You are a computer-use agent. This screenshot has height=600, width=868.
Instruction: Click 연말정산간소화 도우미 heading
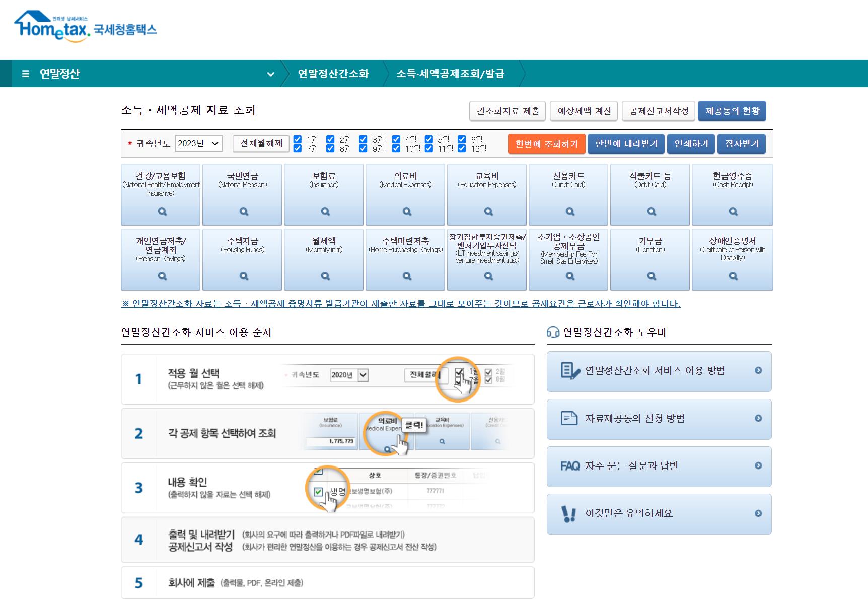(x=614, y=332)
